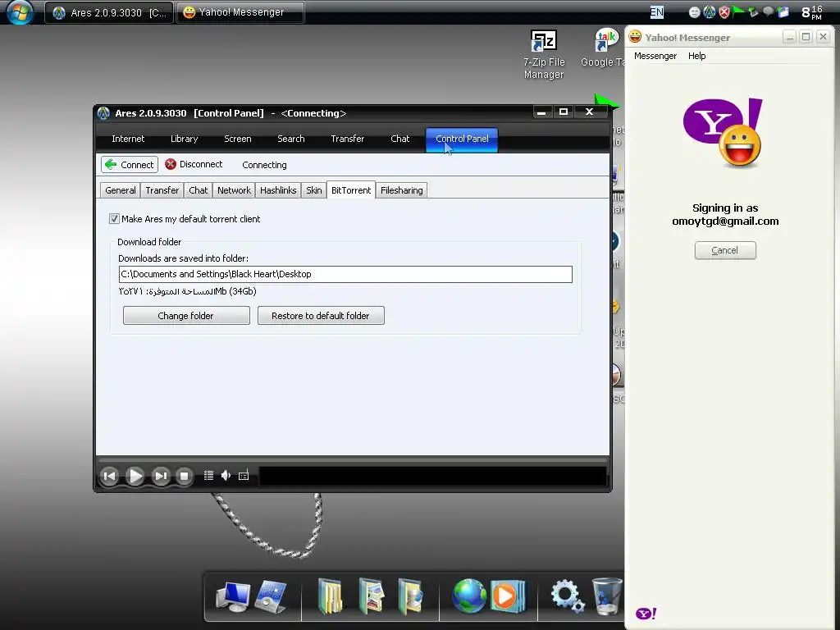The width and height of the screenshot is (840, 630).
Task: Switch to the Internet section in Ares
Action: click(x=128, y=139)
